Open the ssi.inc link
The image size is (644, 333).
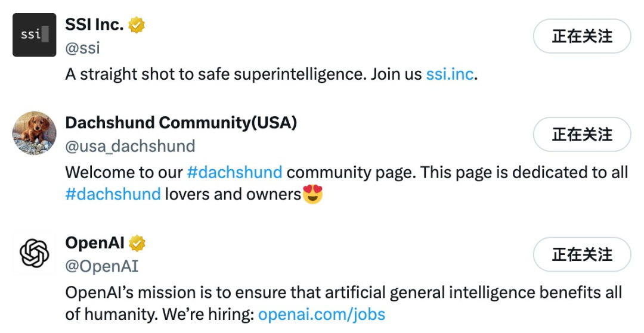(450, 74)
